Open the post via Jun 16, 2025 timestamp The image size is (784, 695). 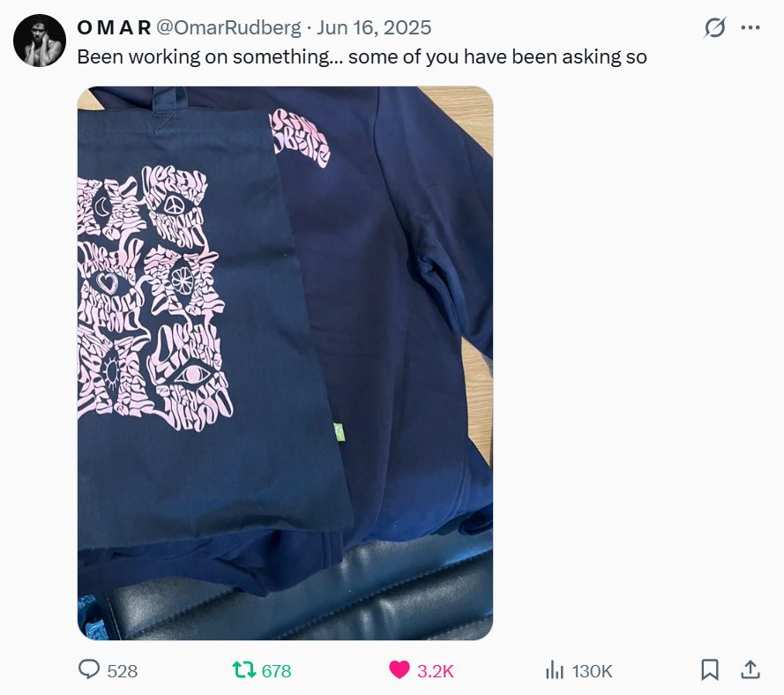pyautogui.click(x=374, y=27)
